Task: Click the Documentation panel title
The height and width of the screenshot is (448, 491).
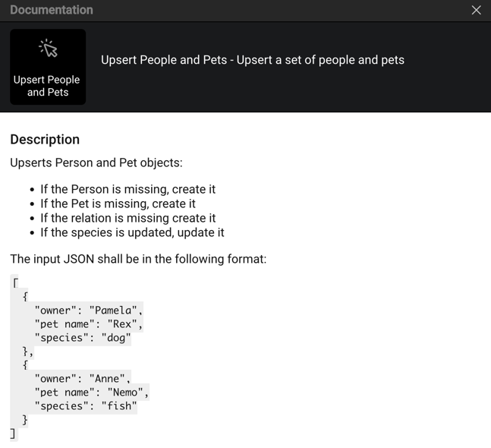Action: coord(52,10)
